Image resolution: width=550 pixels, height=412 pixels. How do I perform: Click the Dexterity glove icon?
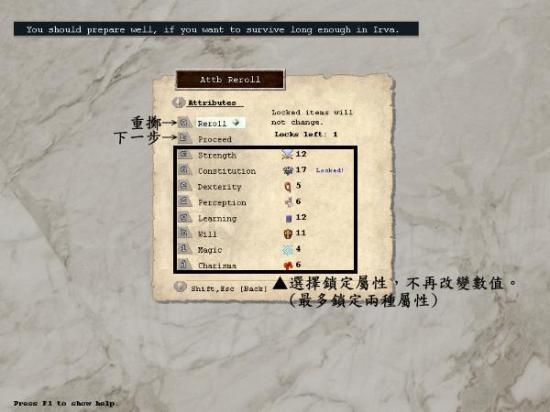288,186
